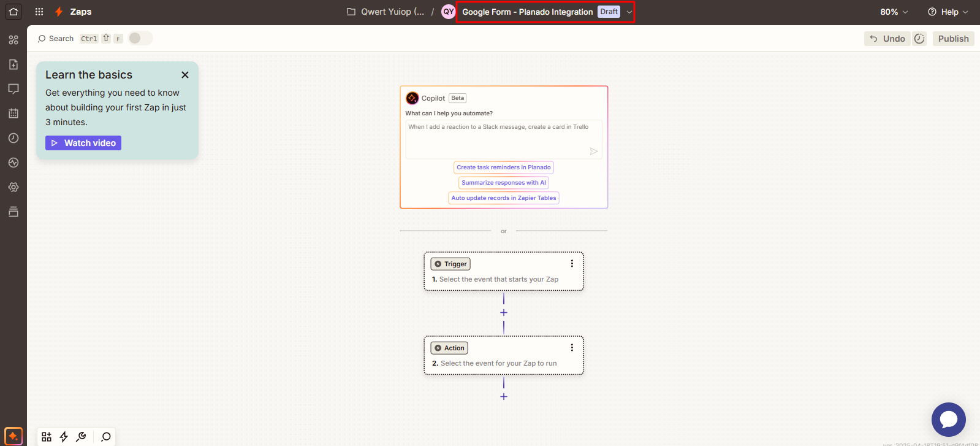Click the add-step grid plus icon in bottom toolbar
Screen dimensions: 980x446
[x=47, y=437]
